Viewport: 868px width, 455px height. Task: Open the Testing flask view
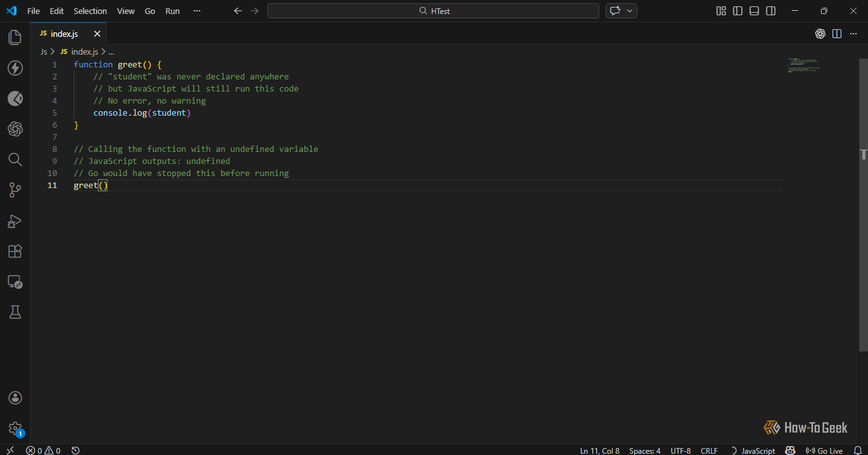[x=15, y=312]
